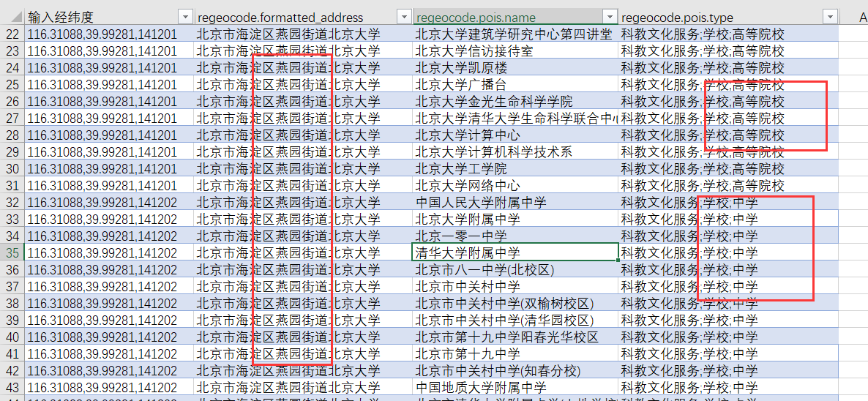Image resolution: width=868 pixels, height=401 pixels.
Task: Select cell 北京大学附属中学
Action: 516,219
